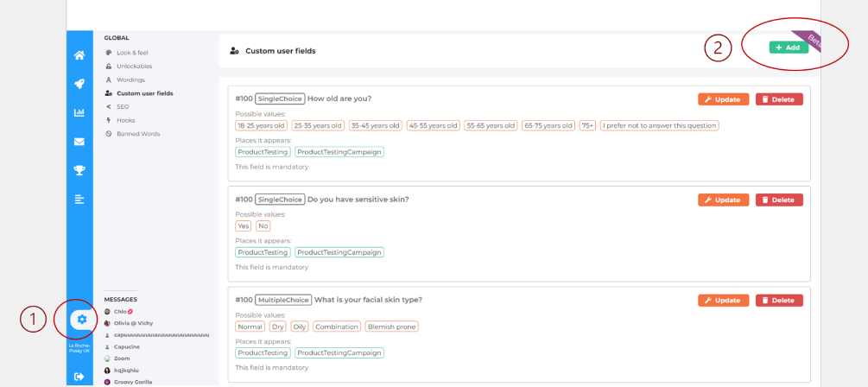Screen dimensions: 868x387
Task: Open the Olivia @ Vichy message
Action: point(134,323)
